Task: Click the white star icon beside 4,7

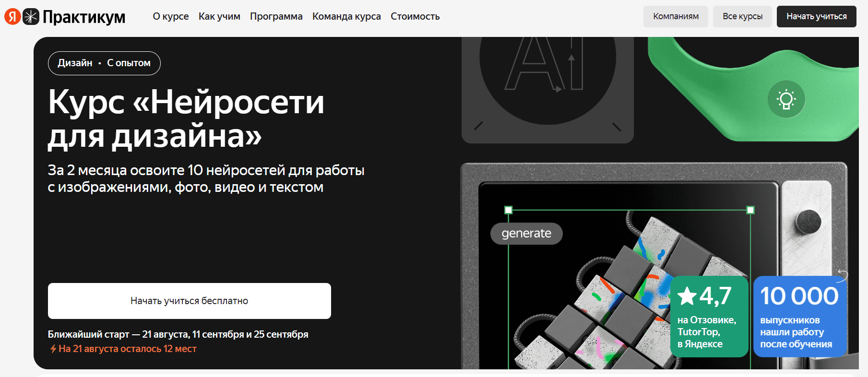Action: (x=687, y=296)
